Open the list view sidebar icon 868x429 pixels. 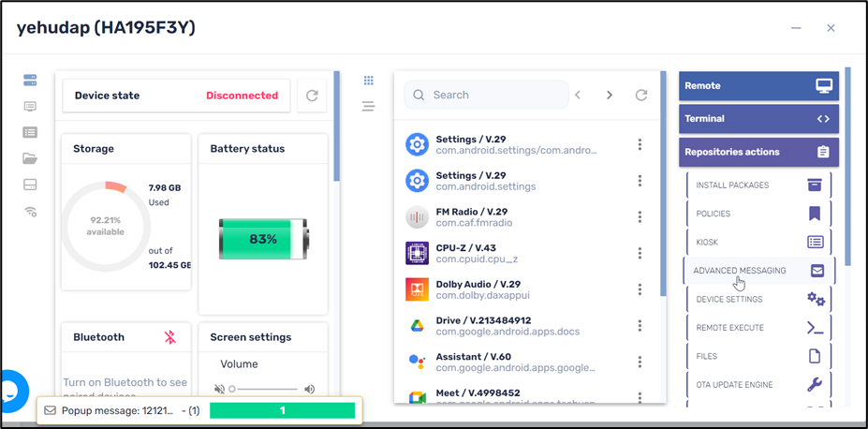click(30, 132)
